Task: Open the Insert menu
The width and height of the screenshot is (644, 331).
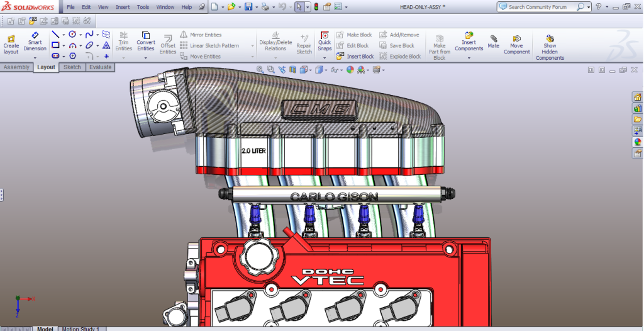Action: click(x=123, y=7)
